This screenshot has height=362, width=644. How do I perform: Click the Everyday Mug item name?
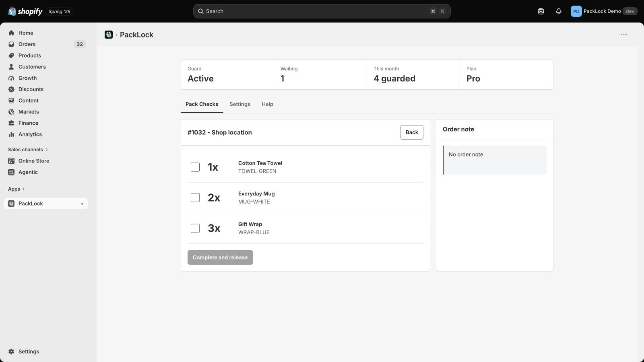tap(256, 194)
